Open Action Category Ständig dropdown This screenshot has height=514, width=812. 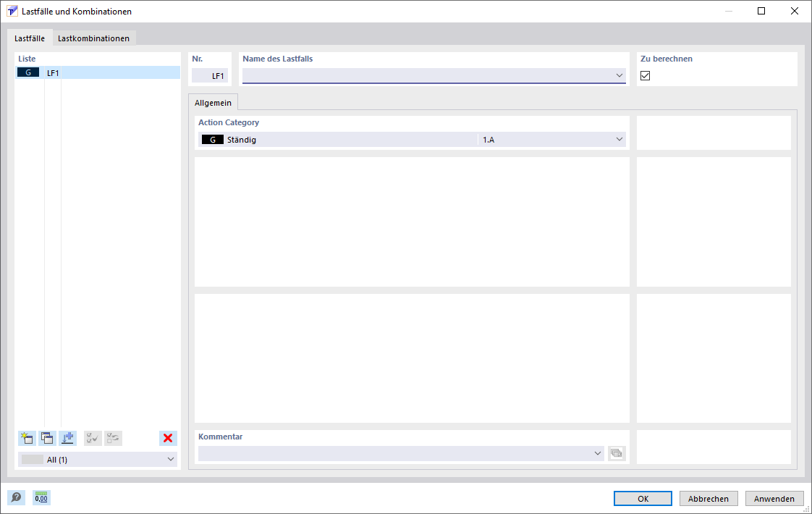(x=413, y=140)
